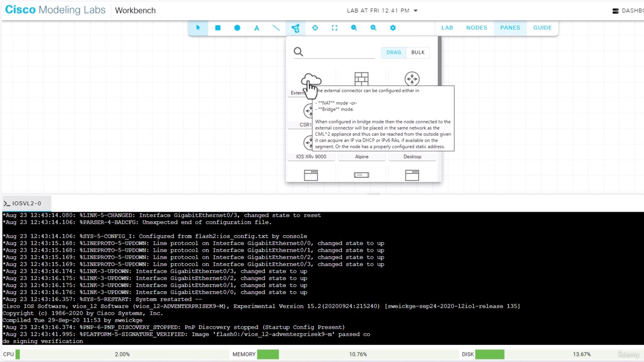Expand the lab title dropdown arrow
644x362 pixels.
point(416,11)
